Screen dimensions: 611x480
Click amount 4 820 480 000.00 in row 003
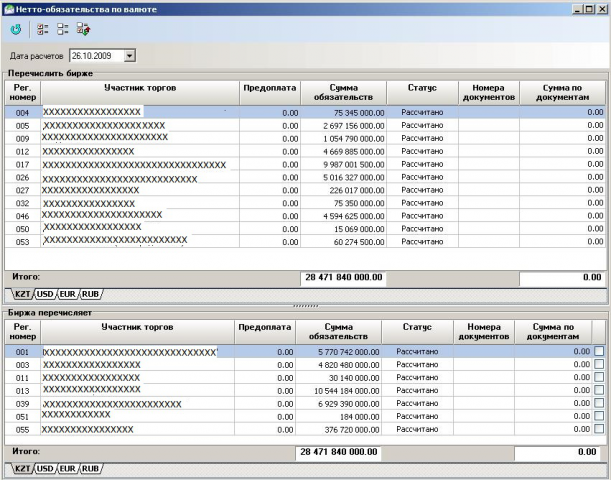(348, 365)
